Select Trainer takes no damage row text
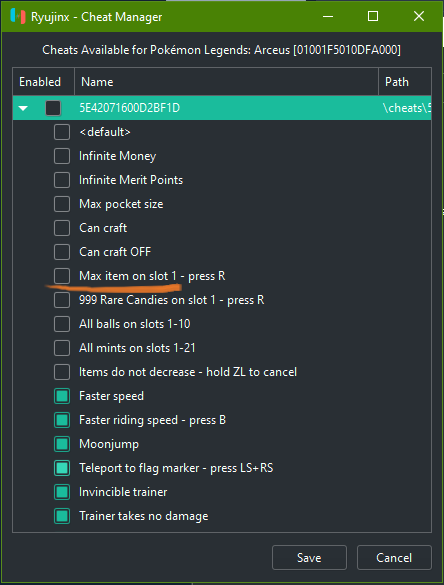 [x=144, y=516]
